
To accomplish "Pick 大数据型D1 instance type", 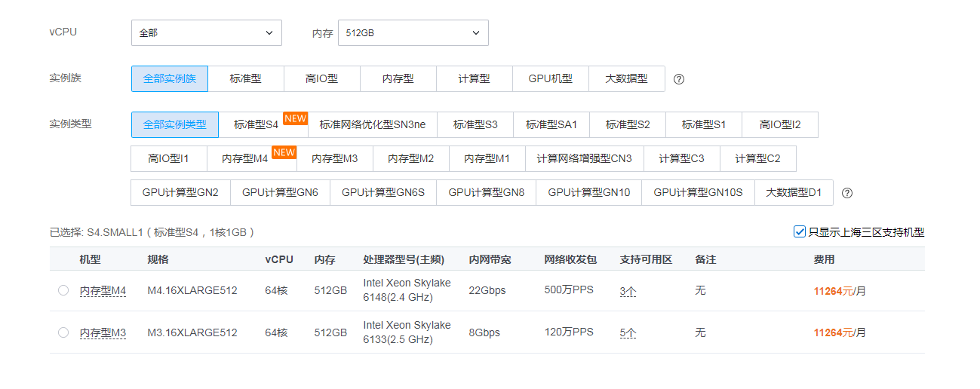I will [x=794, y=192].
